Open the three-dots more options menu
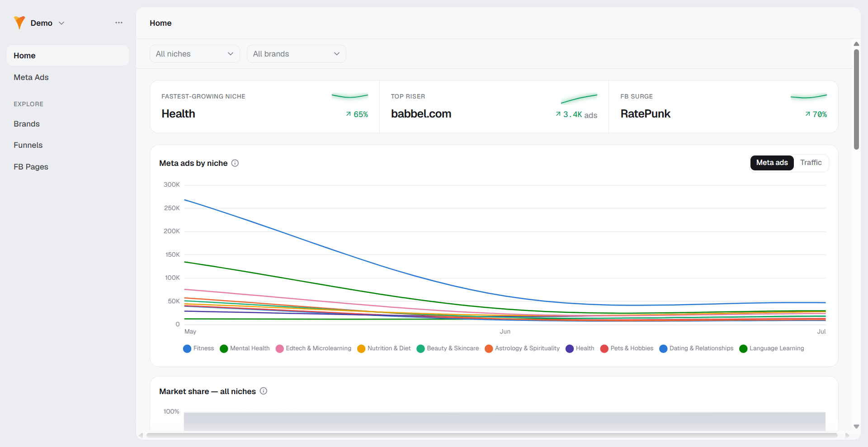This screenshot has height=447, width=868. pos(119,23)
